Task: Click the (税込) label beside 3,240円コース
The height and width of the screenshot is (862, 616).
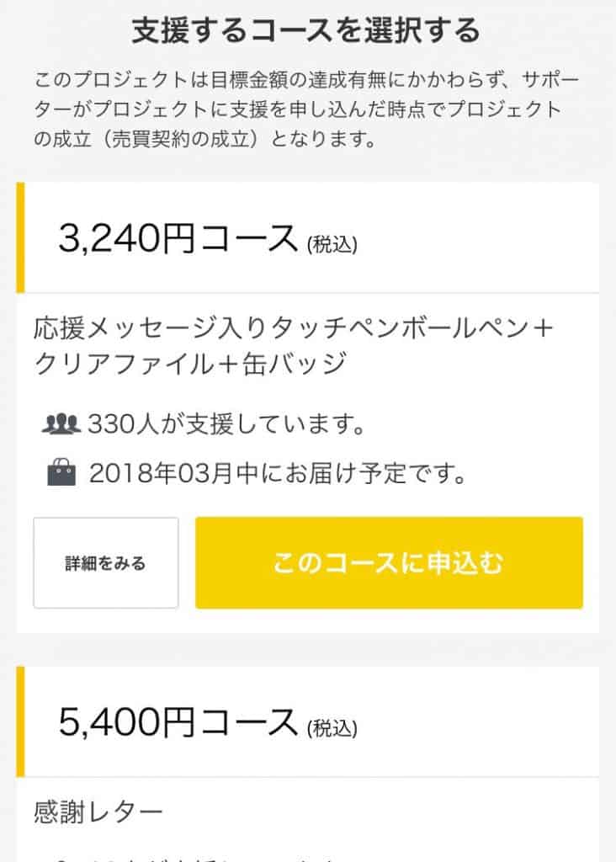Action: tap(332, 244)
